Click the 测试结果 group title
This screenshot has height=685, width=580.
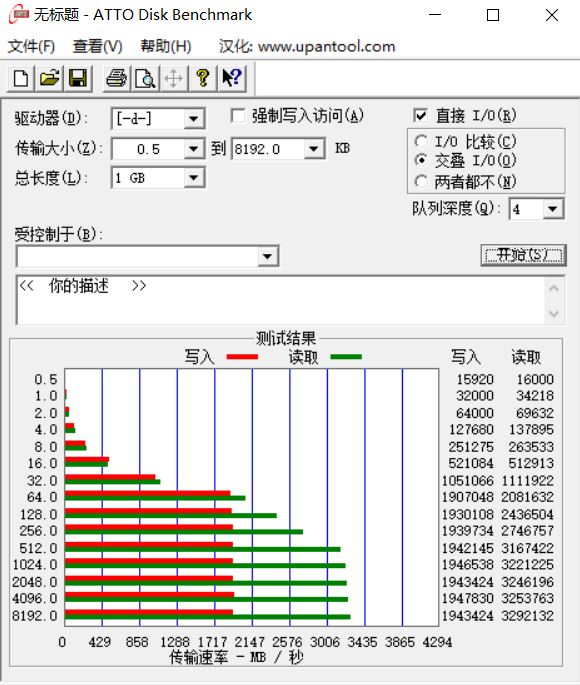click(286, 338)
